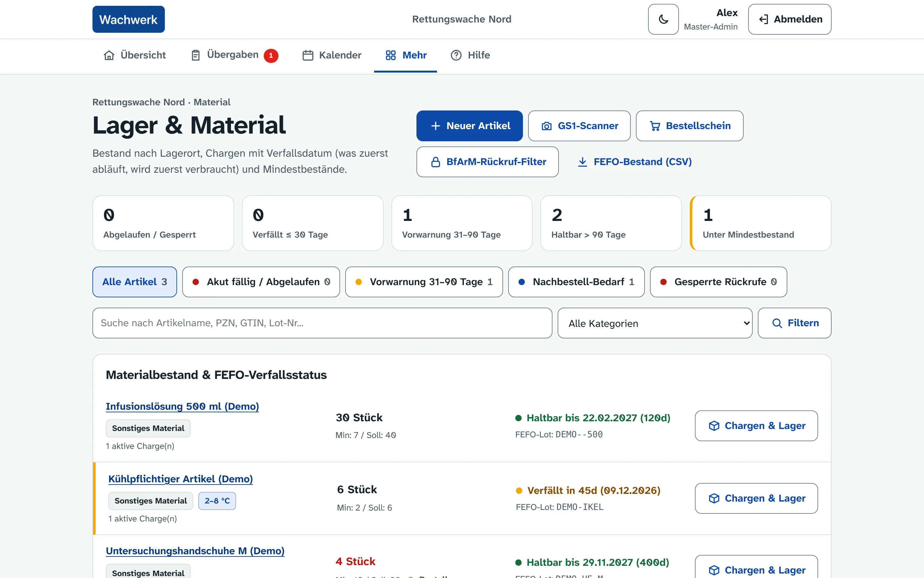Click the Filtern button
The width and height of the screenshot is (924, 578).
pos(795,323)
